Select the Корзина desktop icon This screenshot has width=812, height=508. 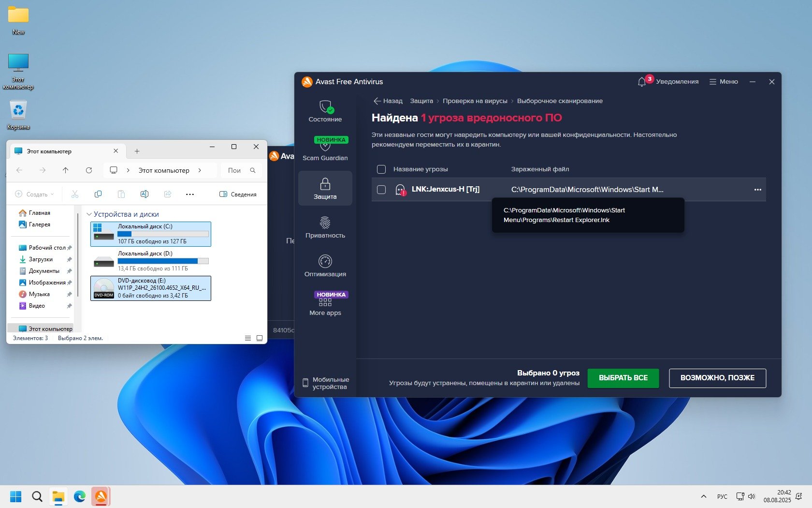coord(18,115)
